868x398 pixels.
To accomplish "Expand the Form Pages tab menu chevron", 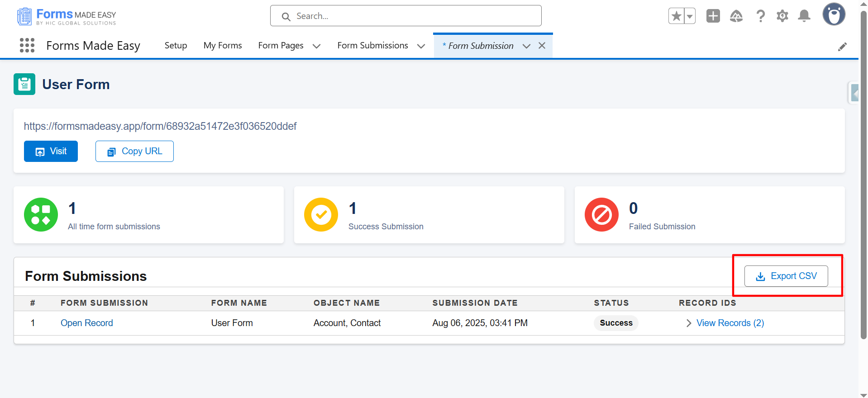I will pyautogui.click(x=317, y=46).
